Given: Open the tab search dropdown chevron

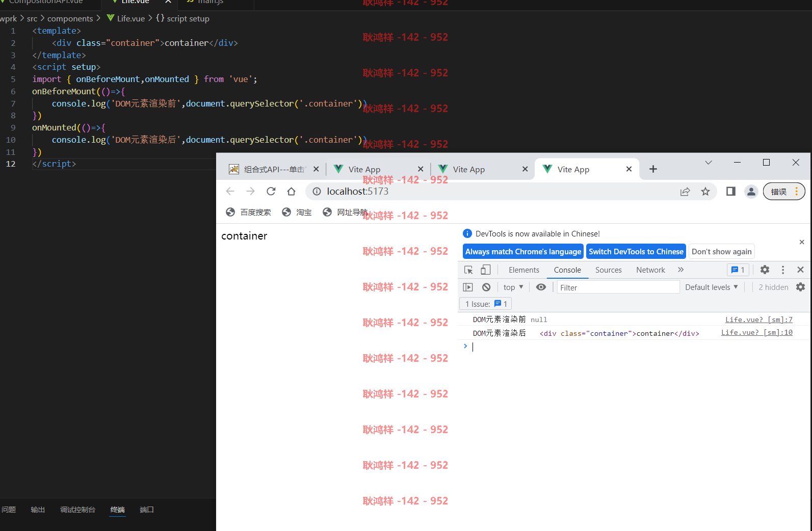Looking at the screenshot, I should tap(709, 163).
